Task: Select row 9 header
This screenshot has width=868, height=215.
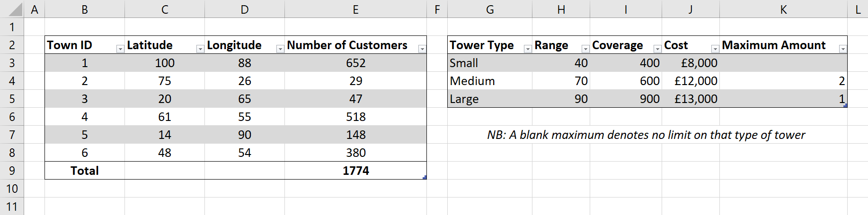Action: point(12,171)
